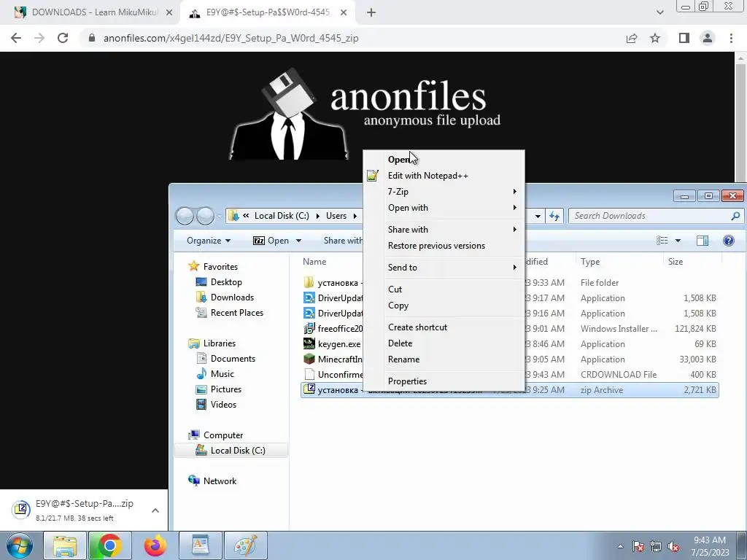Click the Chrome back arrow

coord(16,38)
